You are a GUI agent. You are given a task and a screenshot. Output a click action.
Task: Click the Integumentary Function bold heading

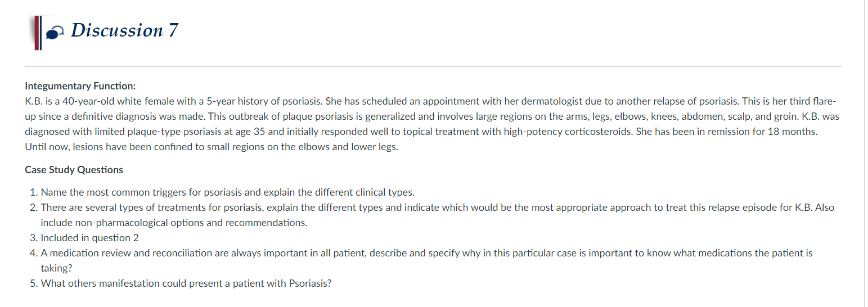(x=80, y=86)
